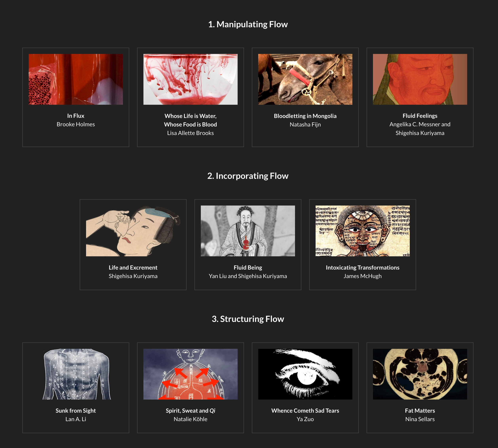Open the horse photo for Bloodletting in Mongolia
This screenshot has height=448, width=498.
(x=305, y=79)
